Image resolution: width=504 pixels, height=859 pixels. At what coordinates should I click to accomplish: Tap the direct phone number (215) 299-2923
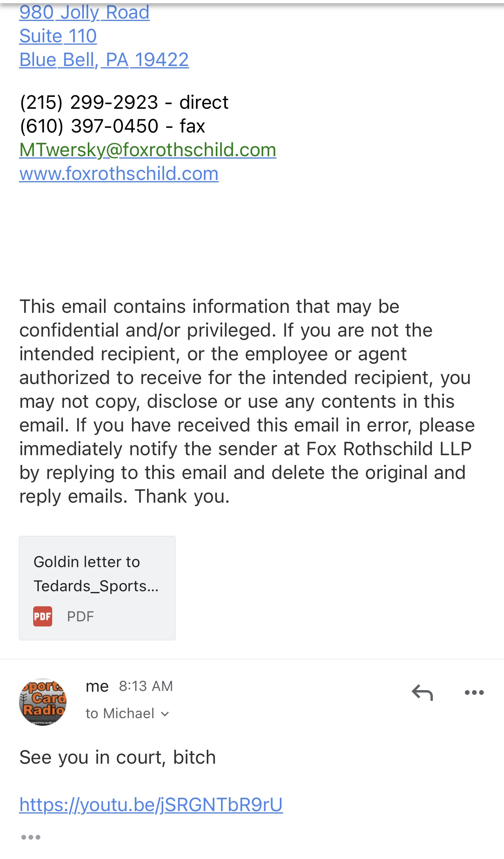(x=89, y=102)
